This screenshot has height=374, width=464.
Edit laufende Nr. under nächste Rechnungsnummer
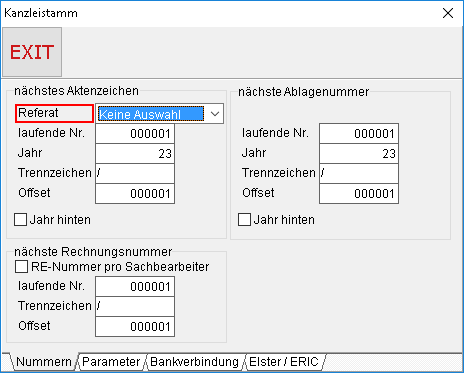coord(135,287)
